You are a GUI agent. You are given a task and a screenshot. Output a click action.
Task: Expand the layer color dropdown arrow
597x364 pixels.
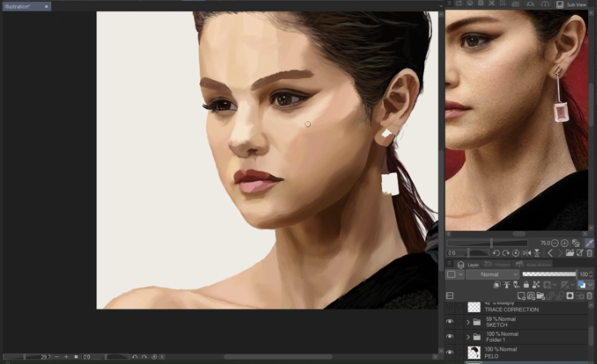[x=590, y=285]
